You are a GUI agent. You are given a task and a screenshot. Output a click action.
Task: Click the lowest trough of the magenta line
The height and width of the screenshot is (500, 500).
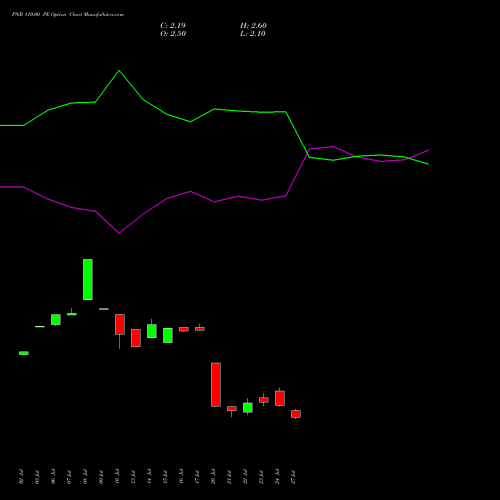click(x=119, y=233)
